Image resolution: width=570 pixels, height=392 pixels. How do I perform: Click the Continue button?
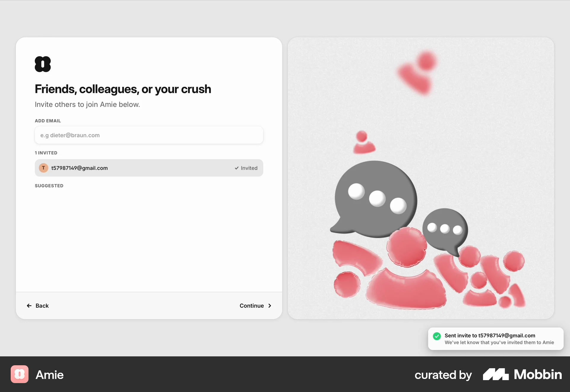(x=252, y=306)
